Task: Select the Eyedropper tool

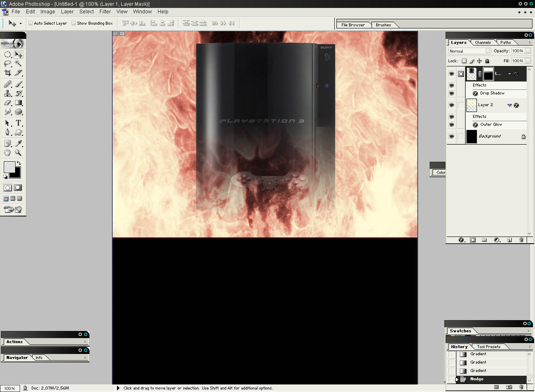Action: (18, 143)
